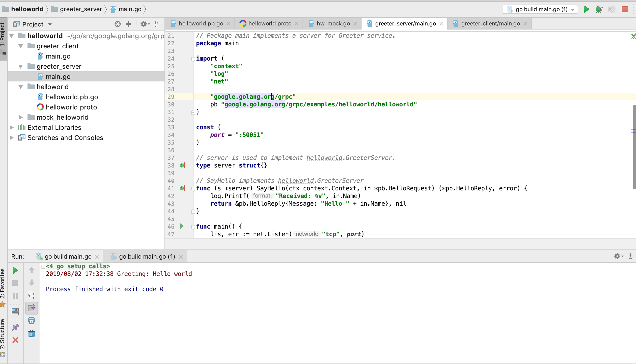This screenshot has height=364, width=636.
Task: Expand the mock_helloworld folder
Action: [x=21, y=117]
